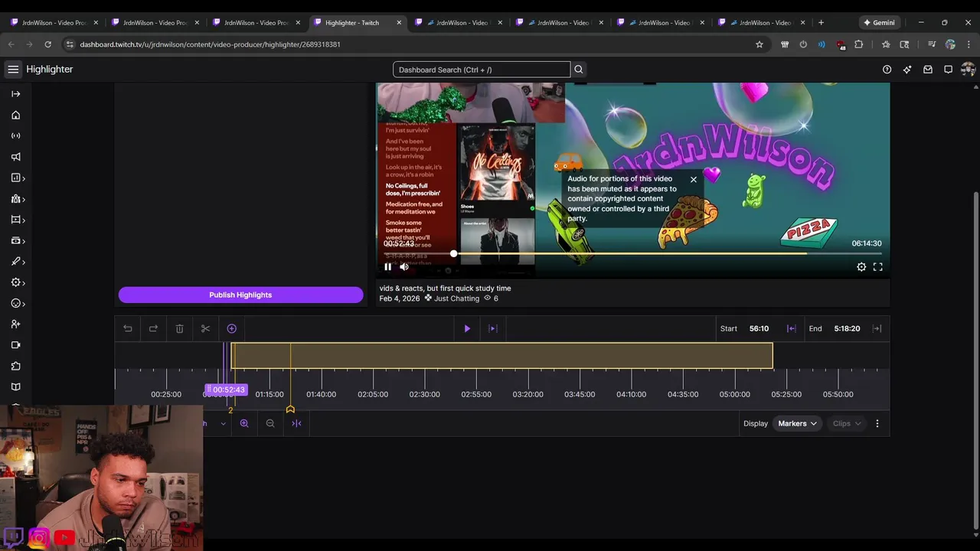Screen dimensions: 980x551
Task: Open the Settings gear in sidebar
Action: coord(15,282)
